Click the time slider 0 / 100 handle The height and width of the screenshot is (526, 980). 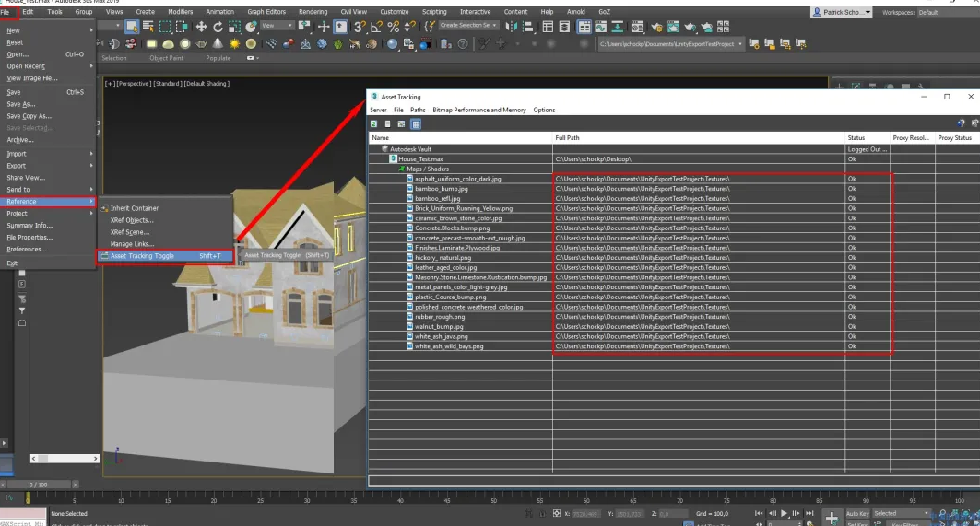coord(38,485)
